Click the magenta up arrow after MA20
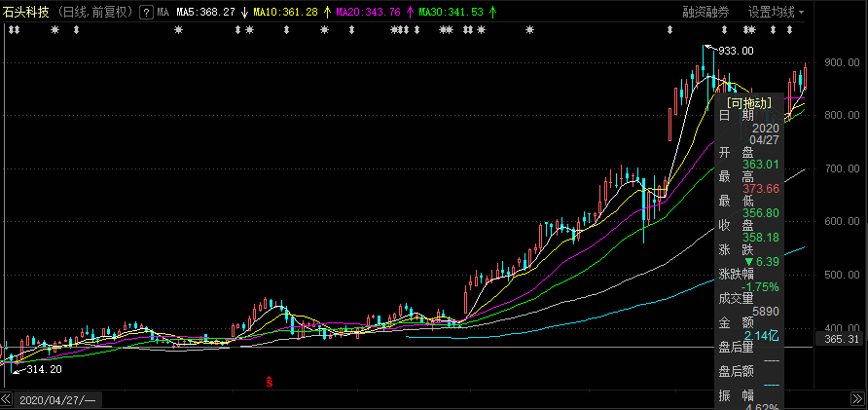868x410 pixels. point(410,11)
